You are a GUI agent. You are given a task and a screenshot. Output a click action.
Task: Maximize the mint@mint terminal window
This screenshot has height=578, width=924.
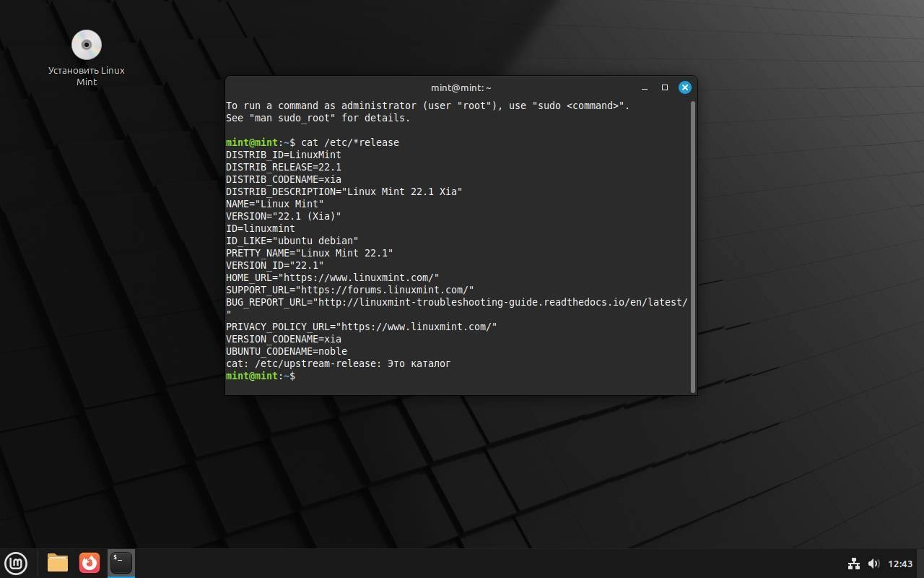(664, 87)
